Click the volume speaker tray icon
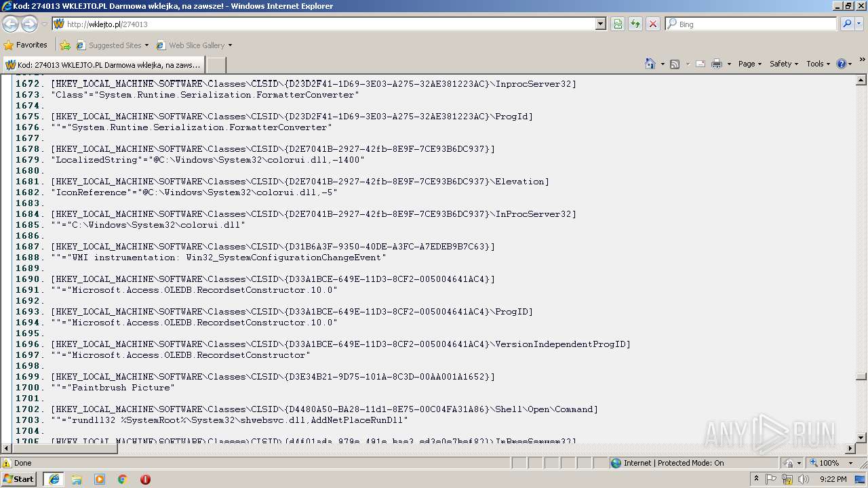868x488 pixels. click(804, 479)
